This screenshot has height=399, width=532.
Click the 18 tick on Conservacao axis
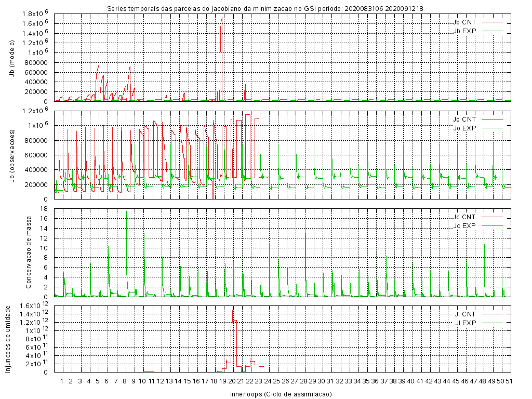(x=44, y=209)
